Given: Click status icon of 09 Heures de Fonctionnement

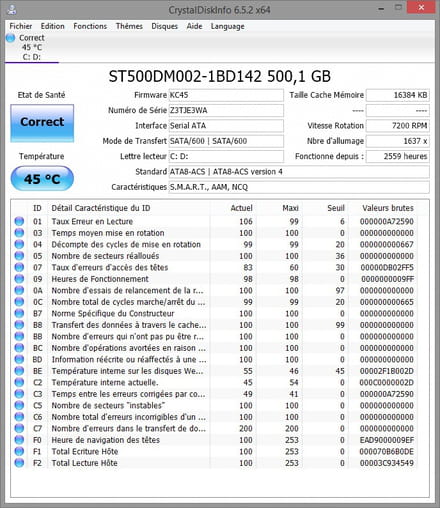Looking at the screenshot, I should point(19,279).
